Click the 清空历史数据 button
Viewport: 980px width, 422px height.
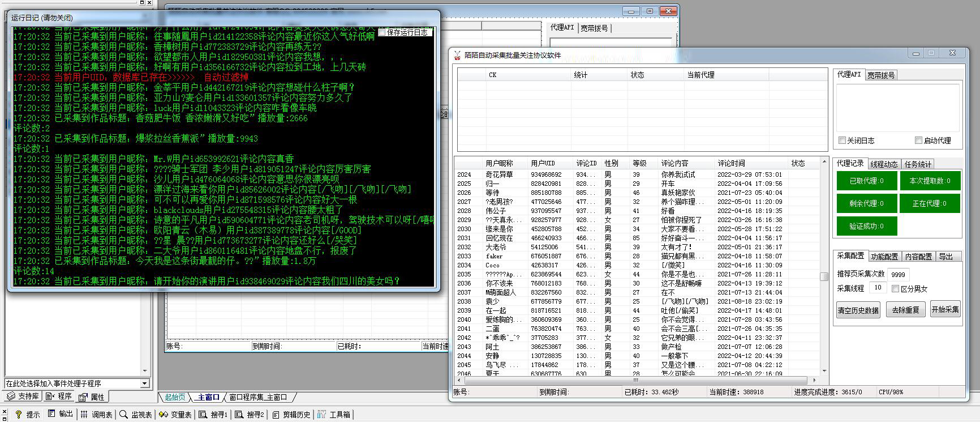coord(858,310)
